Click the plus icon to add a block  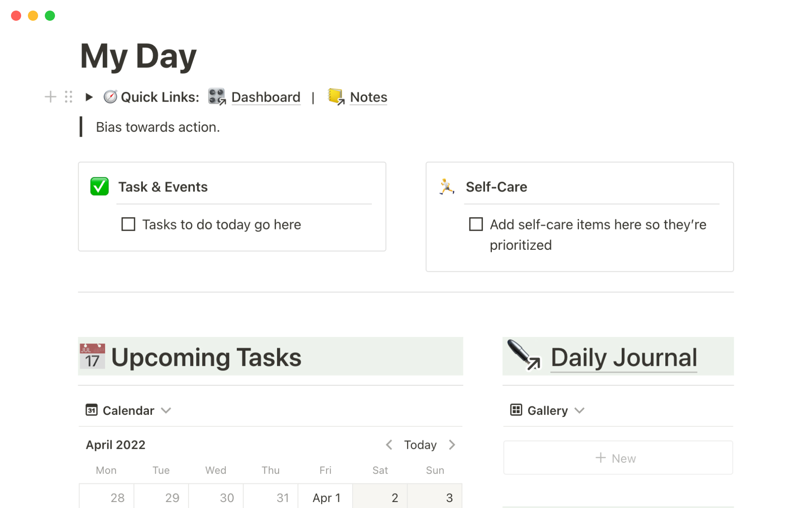pos(50,97)
